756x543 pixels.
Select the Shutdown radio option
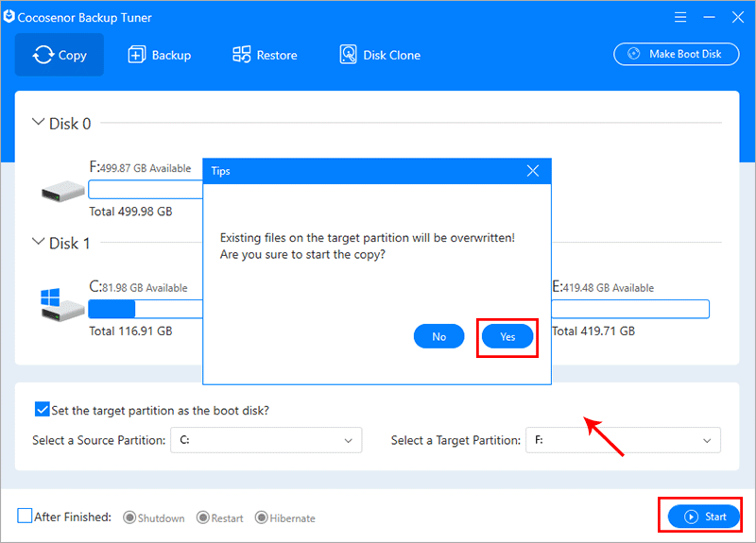(129, 518)
